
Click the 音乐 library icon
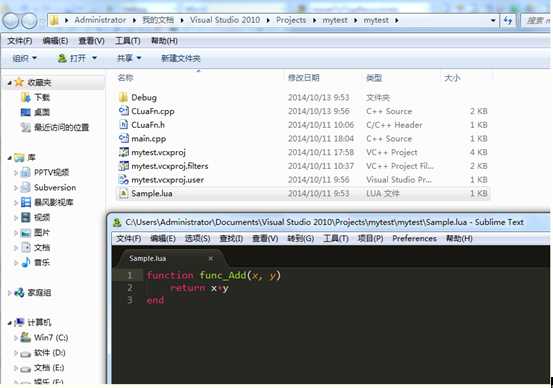[26, 262]
